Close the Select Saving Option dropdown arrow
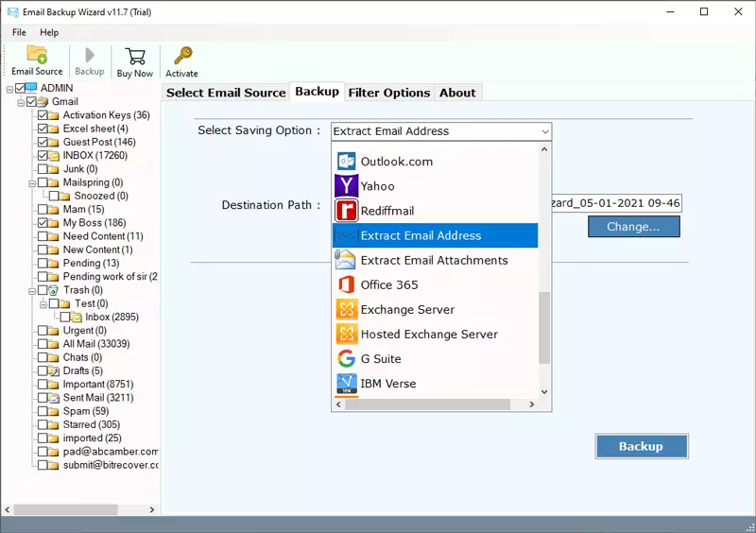 click(545, 131)
